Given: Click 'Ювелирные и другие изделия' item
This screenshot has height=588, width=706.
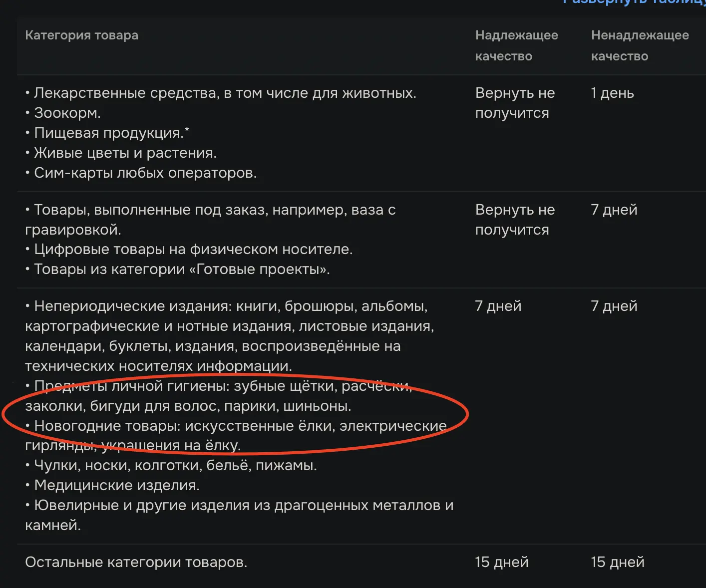Looking at the screenshot, I should point(239,516).
